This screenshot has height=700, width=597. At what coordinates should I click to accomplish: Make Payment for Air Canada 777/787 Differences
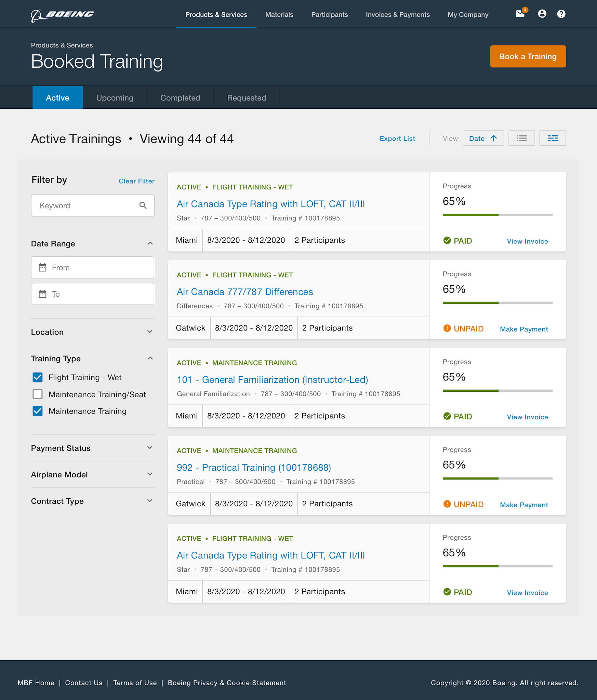[x=524, y=329]
